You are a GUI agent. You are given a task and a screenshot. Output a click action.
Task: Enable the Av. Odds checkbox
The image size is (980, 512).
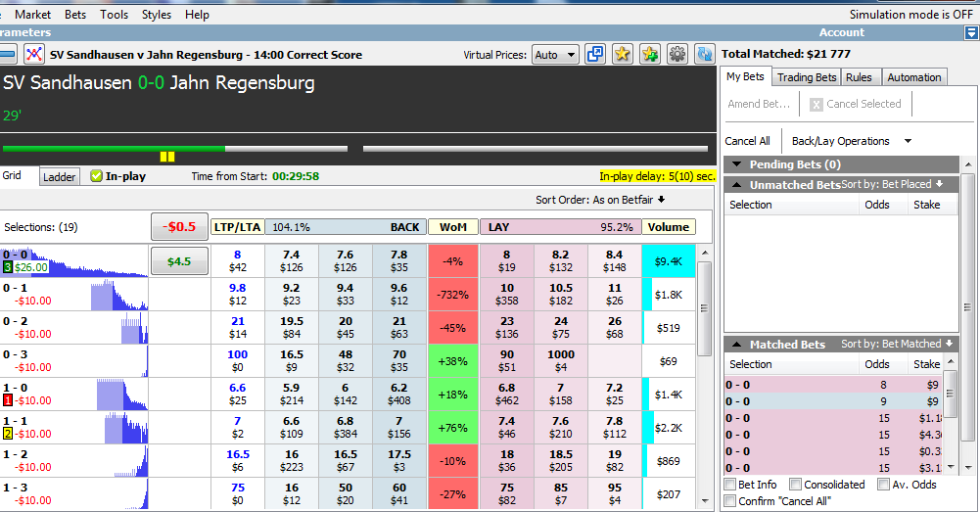pos(883,485)
